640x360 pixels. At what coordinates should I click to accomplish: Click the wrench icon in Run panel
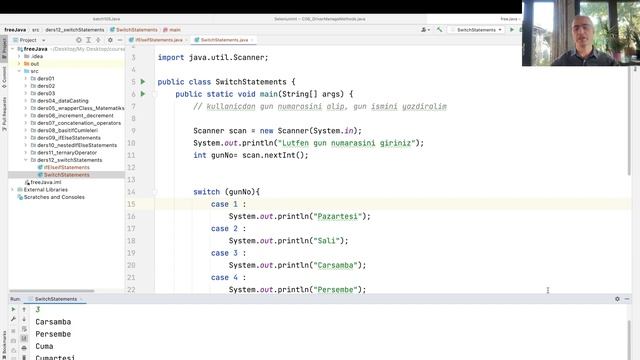click(13, 319)
